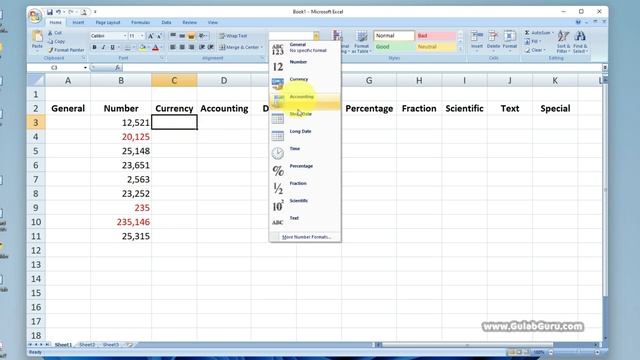Switch to the Page Layout tab
This screenshot has width=640, height=360.
[x=108, y=22]
